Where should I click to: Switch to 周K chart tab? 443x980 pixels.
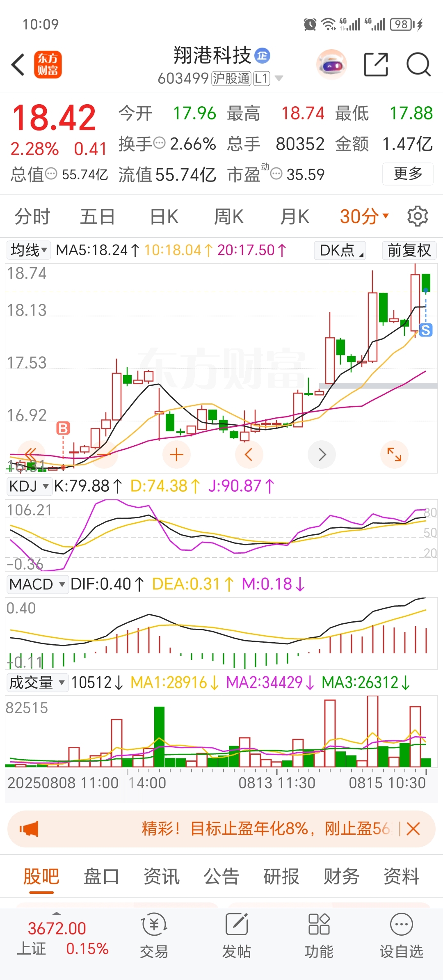229,216
